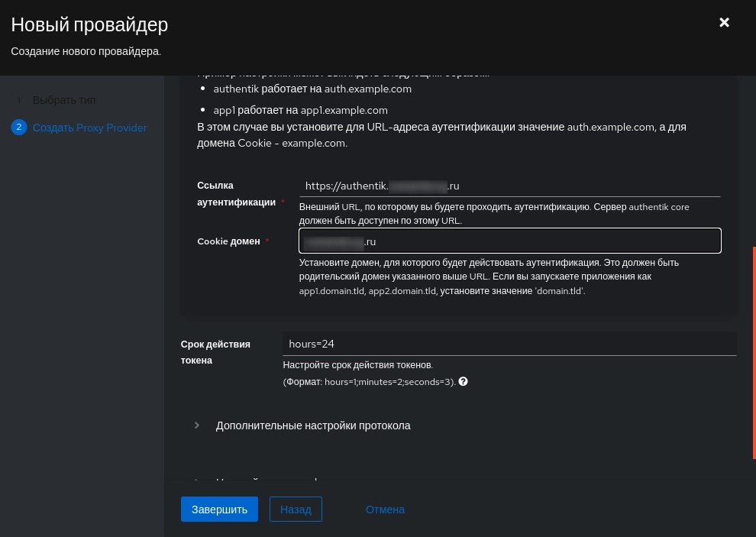This screenshot has height=537, width=756.
Task: Click the Срок действия токена label
Action: click(215, 352)
